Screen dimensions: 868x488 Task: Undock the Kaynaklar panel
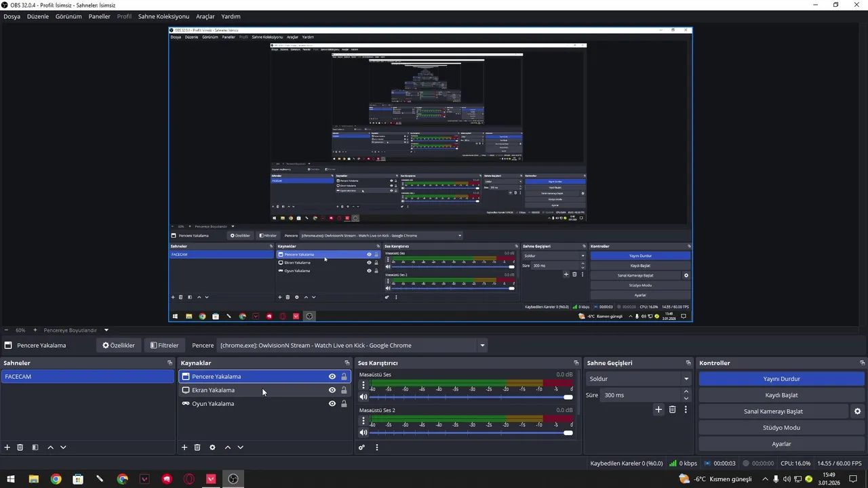click(347, 363)
